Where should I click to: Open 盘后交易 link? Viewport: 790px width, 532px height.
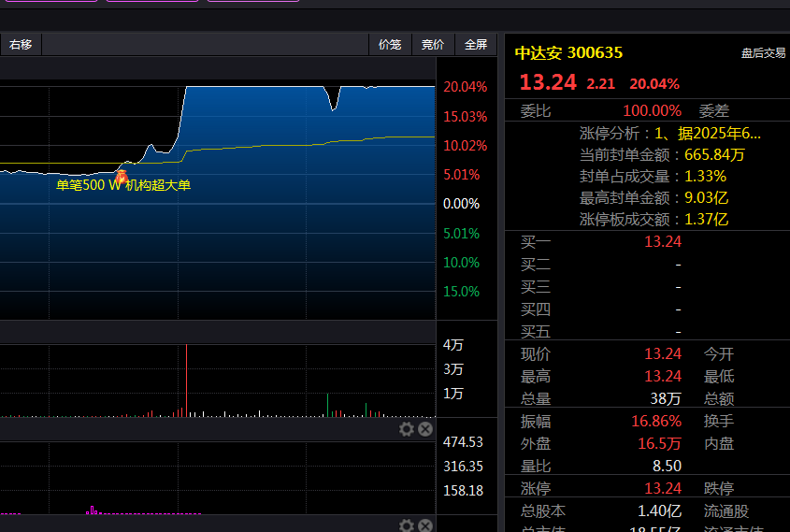763,53
